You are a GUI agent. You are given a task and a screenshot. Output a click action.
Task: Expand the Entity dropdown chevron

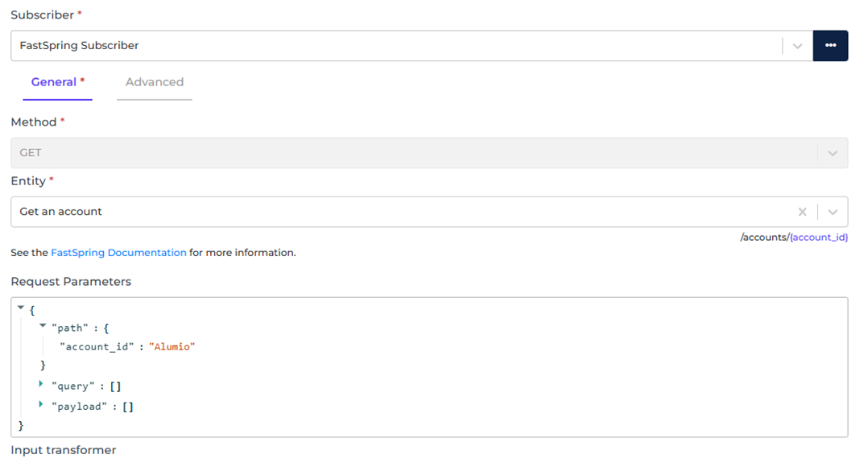(x=833, y=212)
